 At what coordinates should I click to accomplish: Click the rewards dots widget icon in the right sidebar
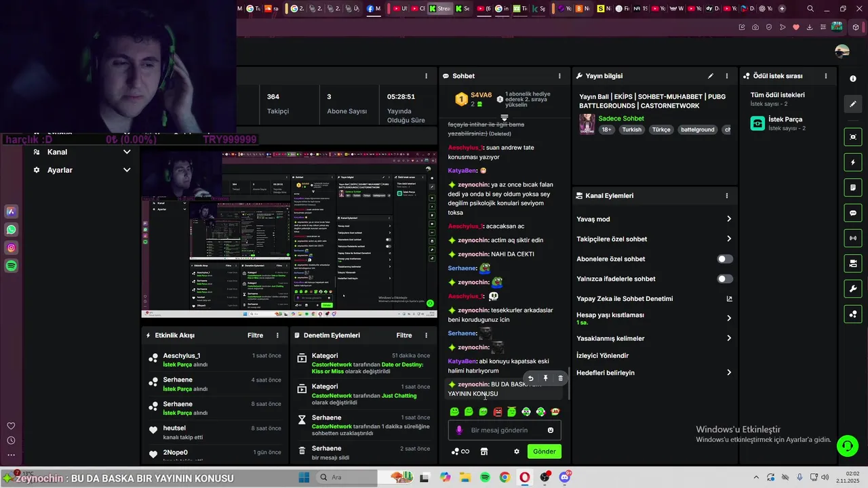(x=853, y=314)
